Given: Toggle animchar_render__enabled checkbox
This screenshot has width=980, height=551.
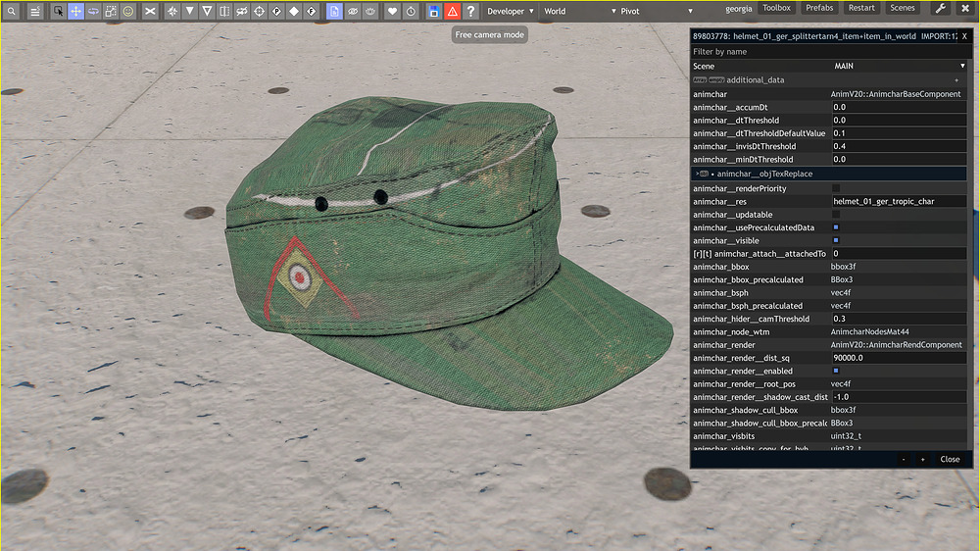Looking at the screenshot, I should pos(836,371).
